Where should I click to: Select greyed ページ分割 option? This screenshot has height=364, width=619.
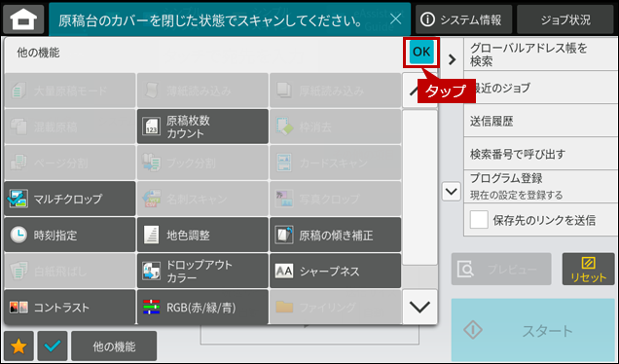(70, 163)
